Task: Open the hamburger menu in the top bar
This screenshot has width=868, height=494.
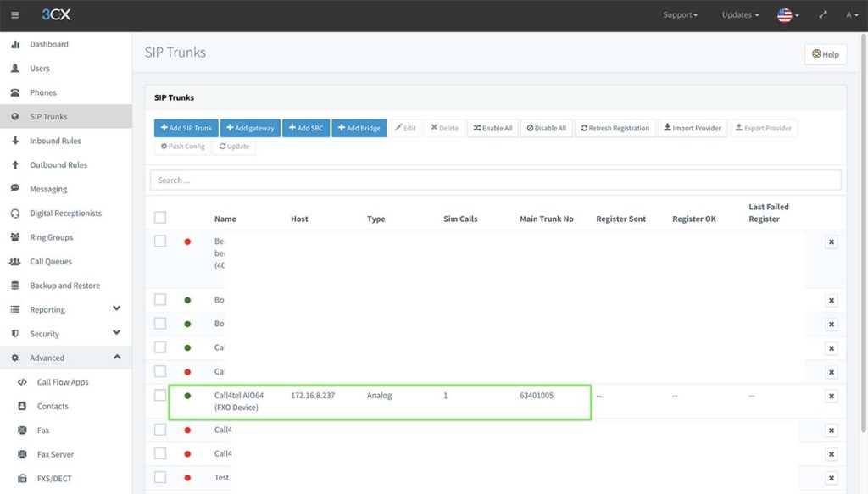Action: [x=14, y=14]
